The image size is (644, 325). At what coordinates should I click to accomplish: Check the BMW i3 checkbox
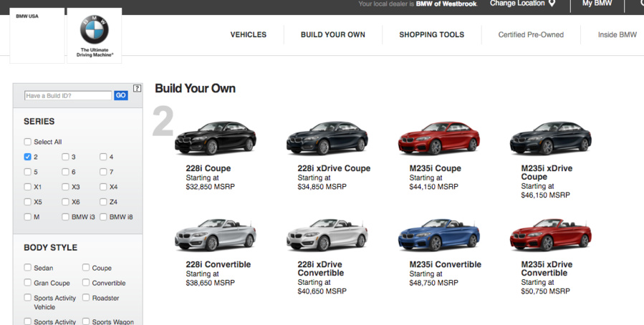[65, 217]
